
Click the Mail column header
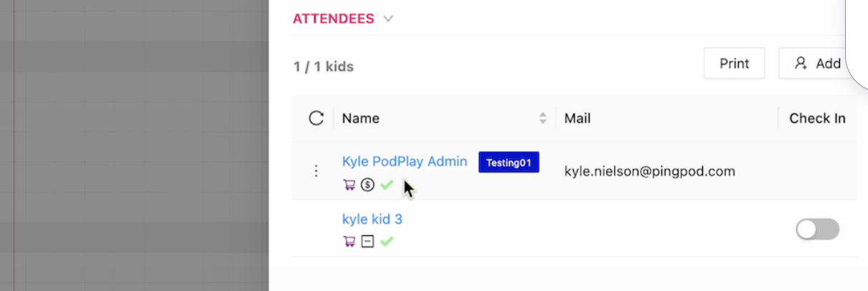[577, 118]
